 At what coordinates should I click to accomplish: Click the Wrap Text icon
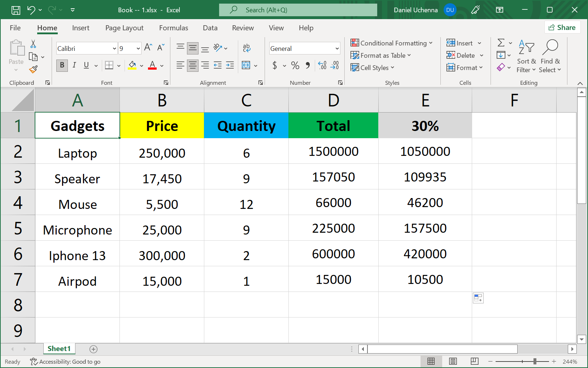tap(247, 48)
